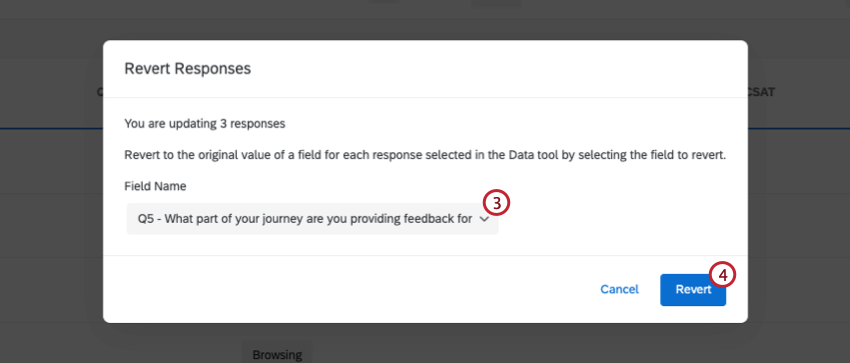Image resolution: width=850 pixels, height=363 pixels.
Task: Click the blue header underline left of dialog
Action: point(51,128)
